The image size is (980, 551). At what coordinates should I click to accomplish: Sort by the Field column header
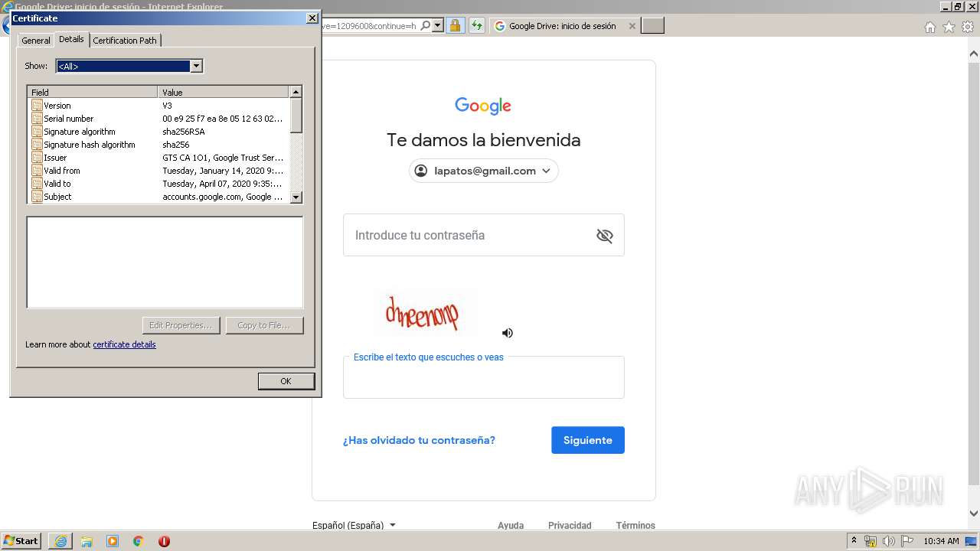point(93,92)
